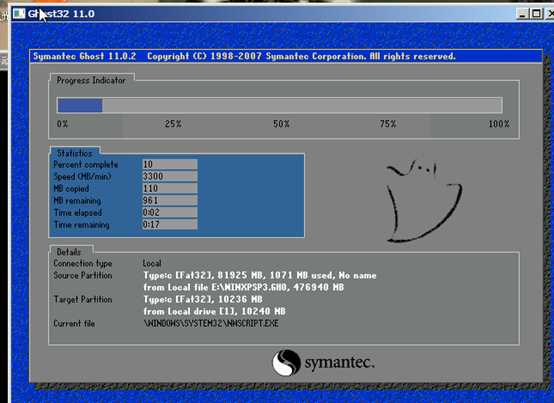Click the Time elapsed label
The height and width of the screenshot is (403, 554).
[x=78, y=213]
